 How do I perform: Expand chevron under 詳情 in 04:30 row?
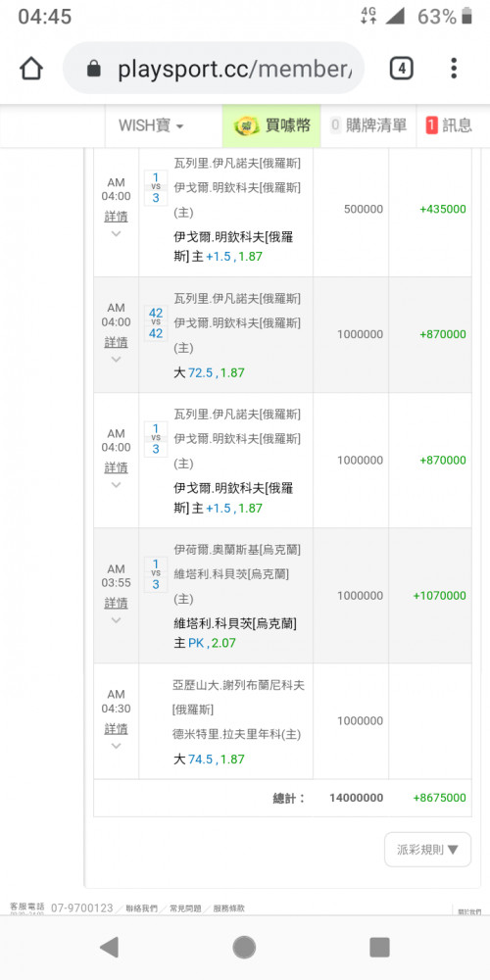[x=117, y=746]
